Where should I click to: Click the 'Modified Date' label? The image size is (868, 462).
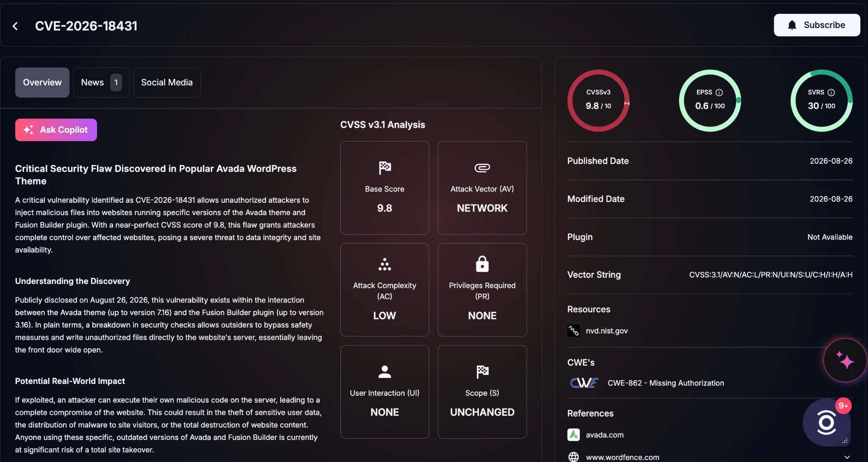(595, 199)
